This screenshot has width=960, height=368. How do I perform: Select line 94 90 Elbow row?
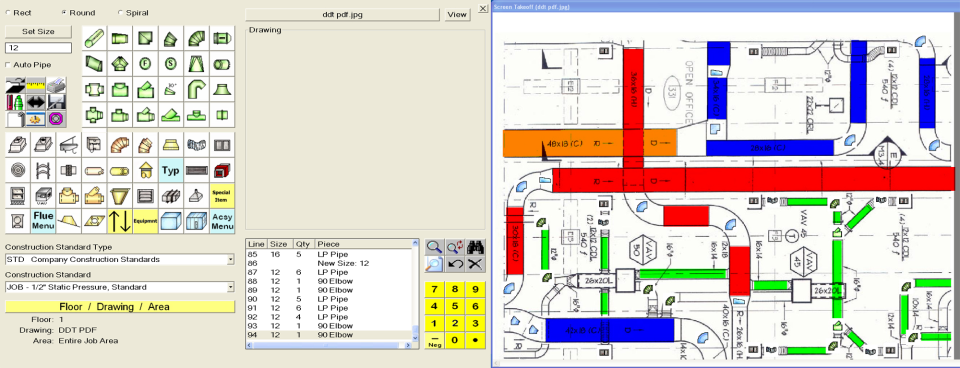pyautogui.click(x=329, y=335)
